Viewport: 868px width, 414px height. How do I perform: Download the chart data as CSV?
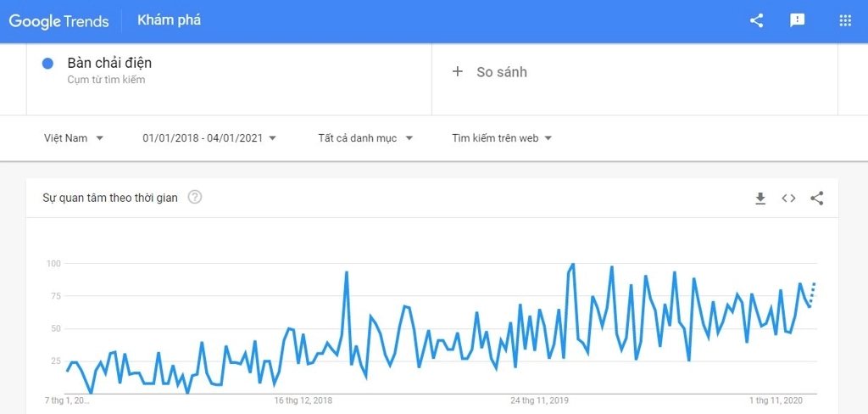point(760,199)
